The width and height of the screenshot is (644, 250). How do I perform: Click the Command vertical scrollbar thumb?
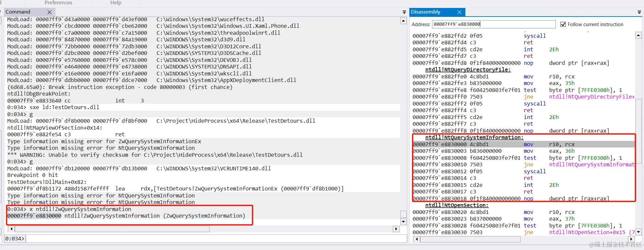point(403,214)
